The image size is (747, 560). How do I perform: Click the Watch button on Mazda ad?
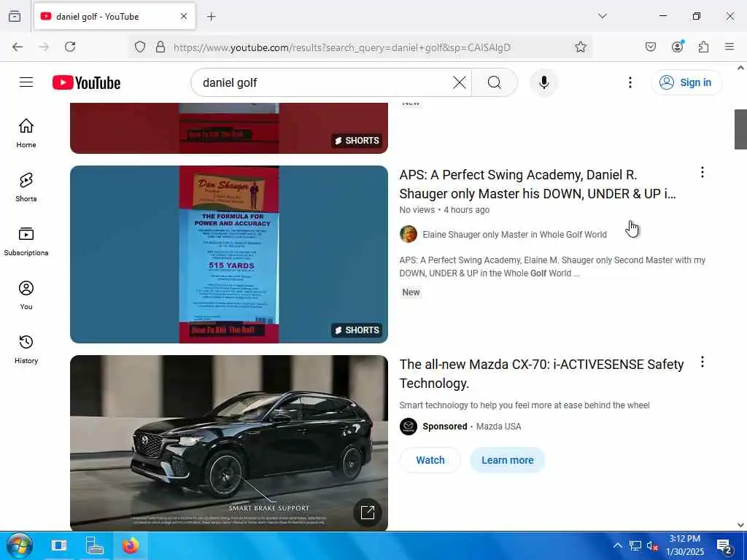430,460
